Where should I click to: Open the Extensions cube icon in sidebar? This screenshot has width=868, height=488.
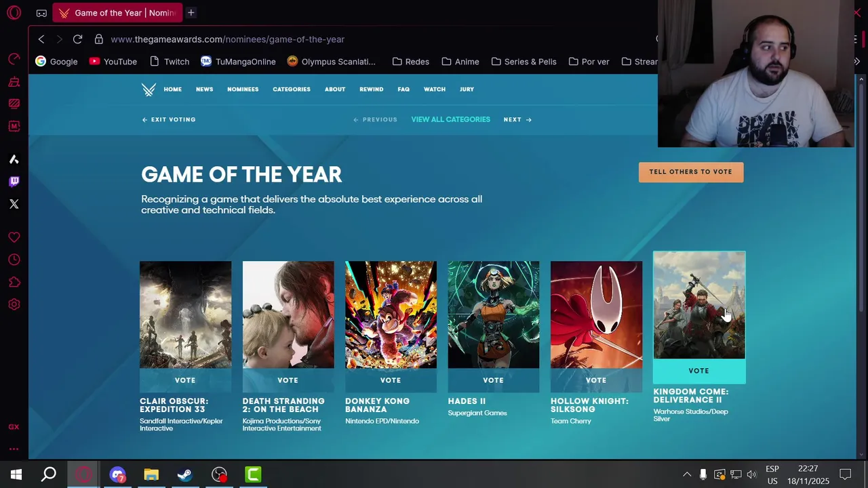(x=14, y=282)
